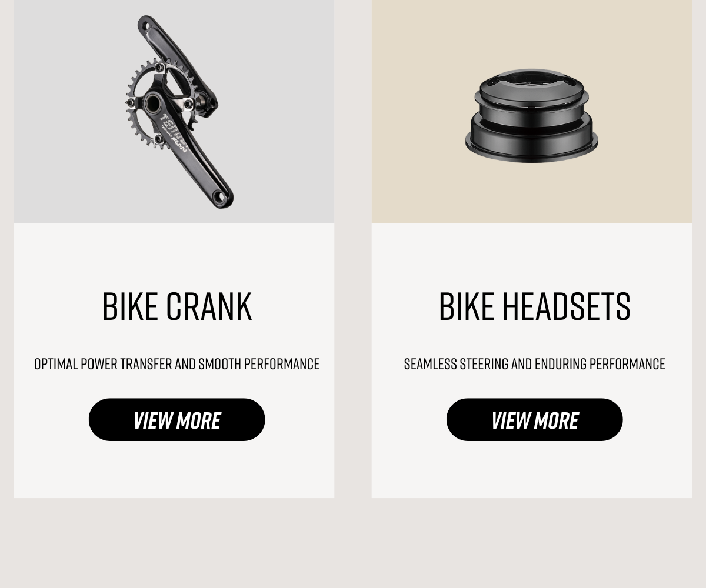Select the Bike Headsets heading
The image size is (706, 588).
[534, 306]
